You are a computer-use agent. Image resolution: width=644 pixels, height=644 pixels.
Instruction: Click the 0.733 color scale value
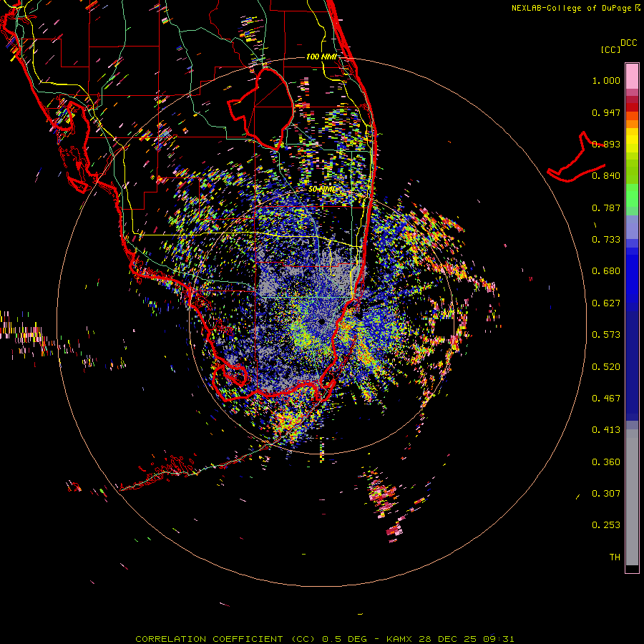pyautogui.click(x=606, y=240)
